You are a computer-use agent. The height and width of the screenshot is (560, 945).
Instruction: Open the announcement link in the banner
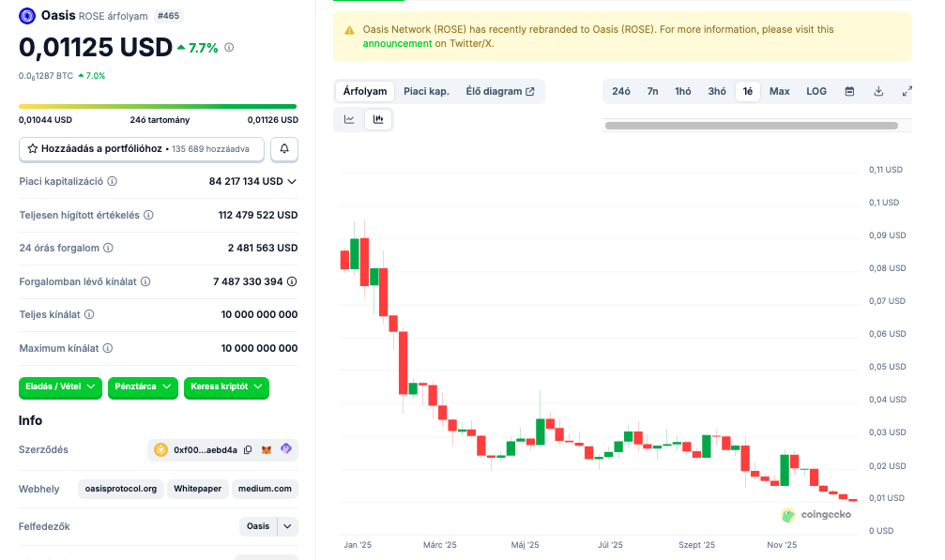pos(397,43)
